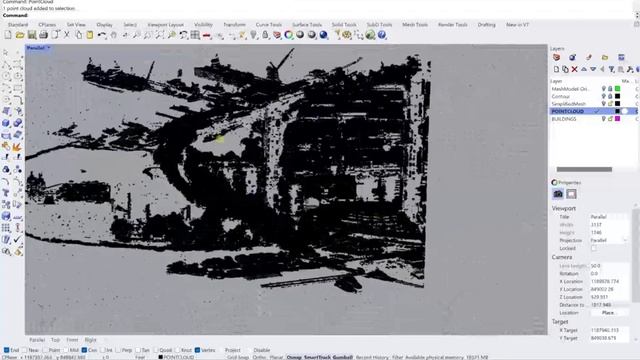Select the Pan hand icon

pos(113,36)
